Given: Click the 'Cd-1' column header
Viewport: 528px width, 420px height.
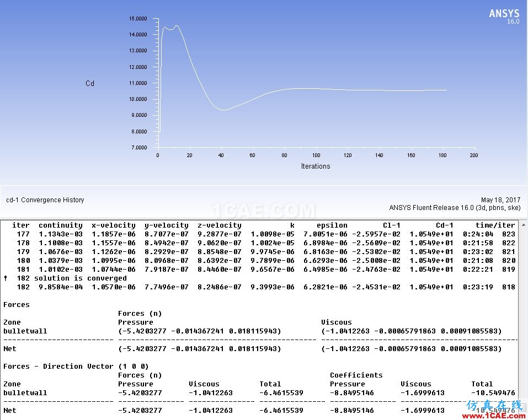Looking at the screenshot, I should coord(444,225).
